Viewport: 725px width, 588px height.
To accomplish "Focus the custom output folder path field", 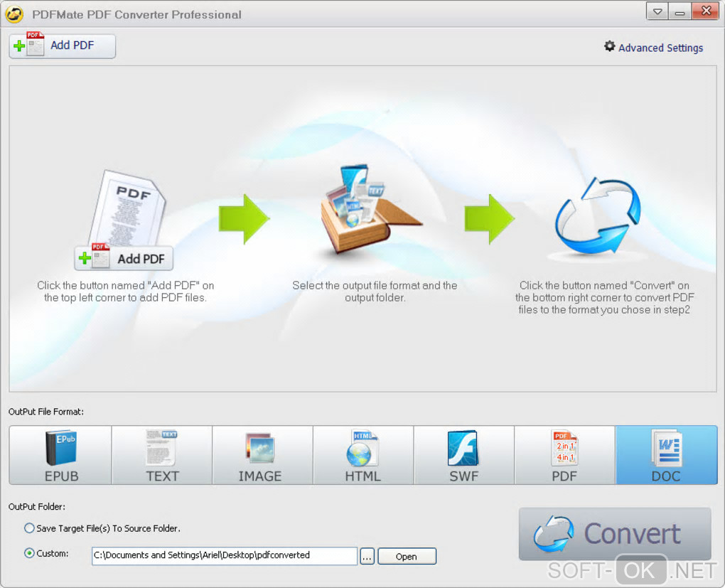I will [x=224, y=555].
